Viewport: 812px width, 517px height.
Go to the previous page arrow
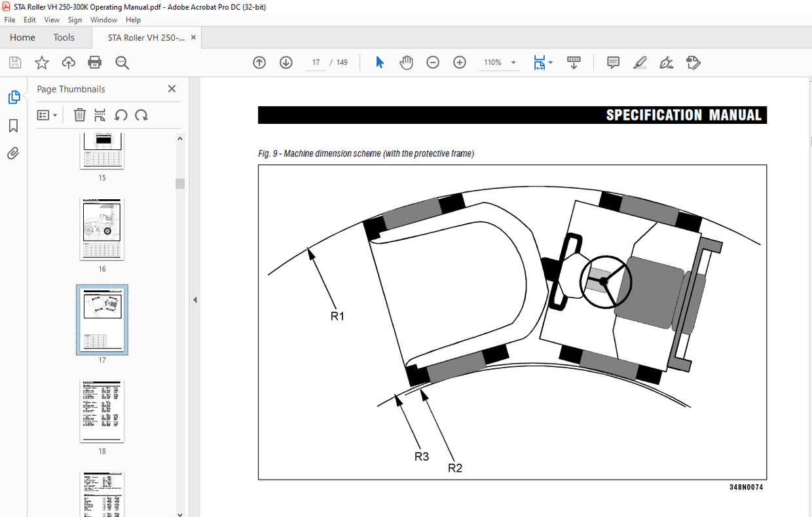259,62
